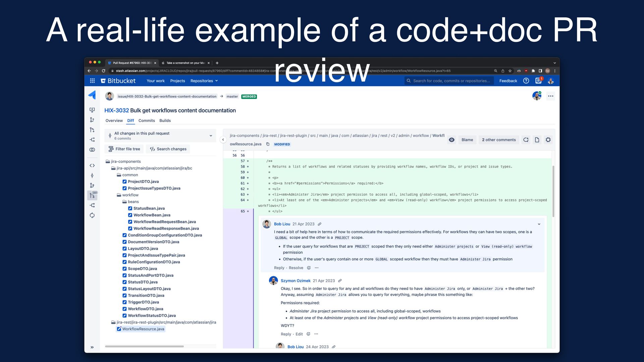Image resolution: width=644 pixels, height=362 pixels.
Task: Open the Clone repository sidebar icon
Action: pyautogui.click(x=92, y=110)
